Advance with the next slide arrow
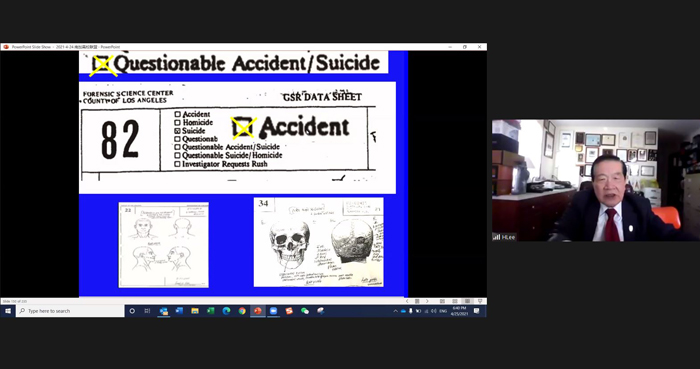 coord(427,301)
